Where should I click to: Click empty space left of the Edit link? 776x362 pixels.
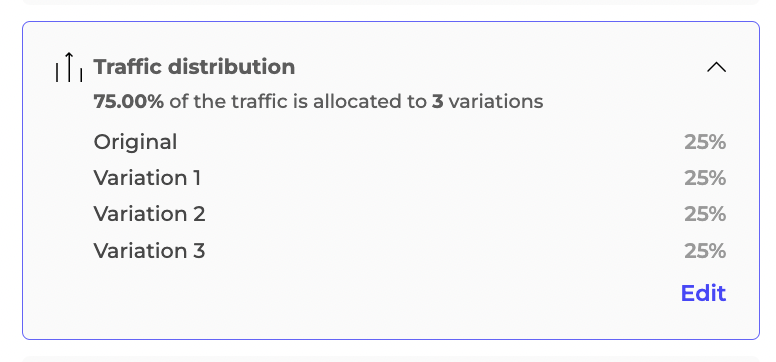[x=386, y=293]
